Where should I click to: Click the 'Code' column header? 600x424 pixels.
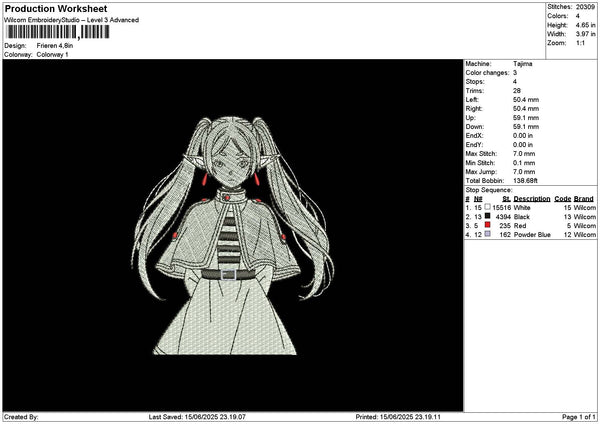[562, 199]
